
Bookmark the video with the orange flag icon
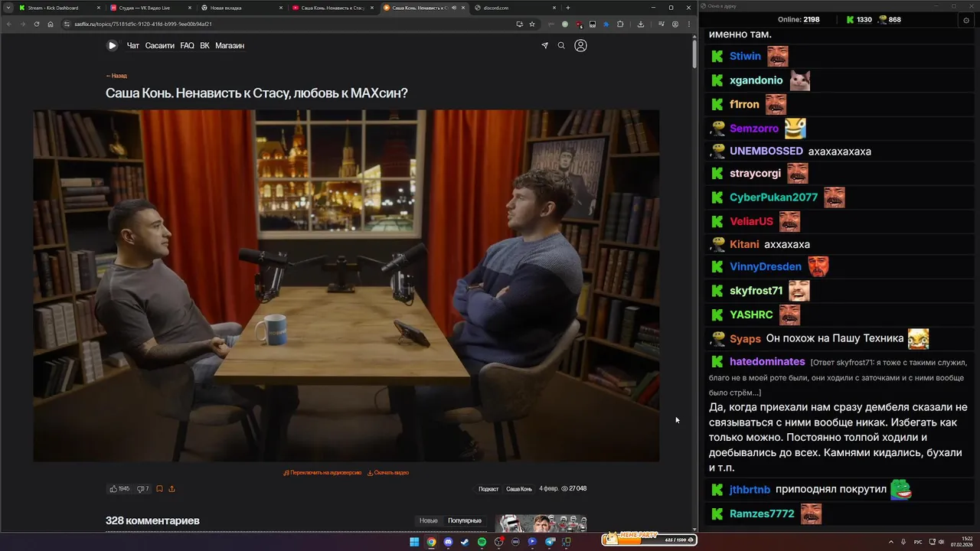click(159, 488)
